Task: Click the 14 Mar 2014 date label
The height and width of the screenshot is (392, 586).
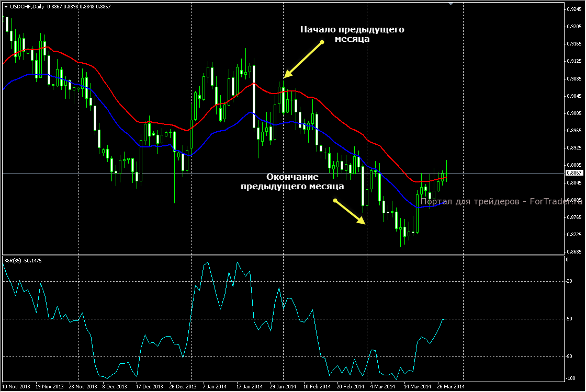Action: 418,386
